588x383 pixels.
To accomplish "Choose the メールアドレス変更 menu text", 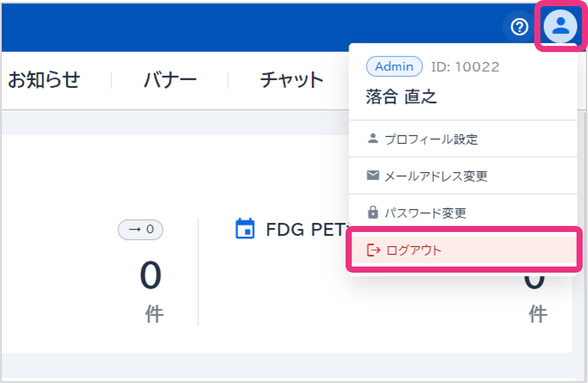I will pyautogui.click(x=435, y=176).
